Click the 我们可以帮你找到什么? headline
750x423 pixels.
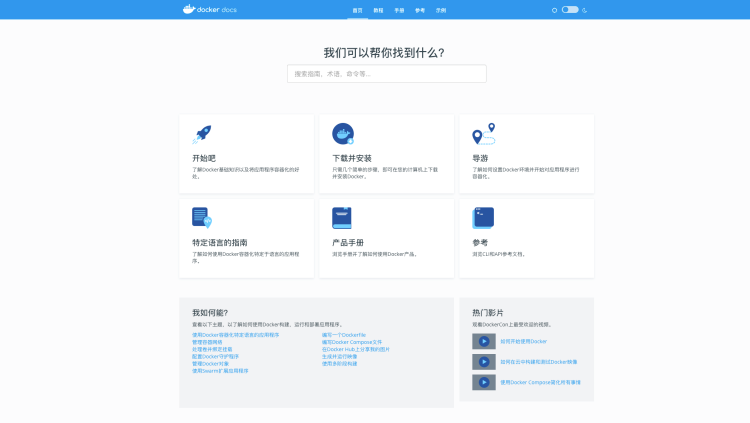384,53
